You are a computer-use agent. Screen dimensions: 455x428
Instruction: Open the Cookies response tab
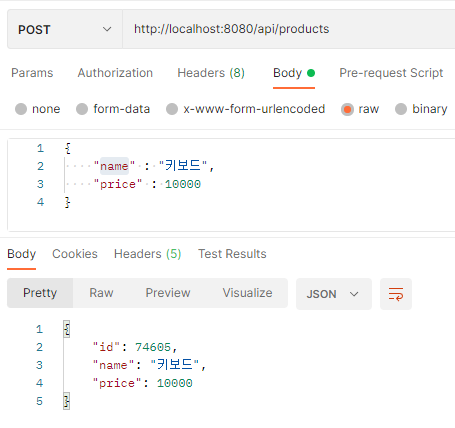pos(75,254)
